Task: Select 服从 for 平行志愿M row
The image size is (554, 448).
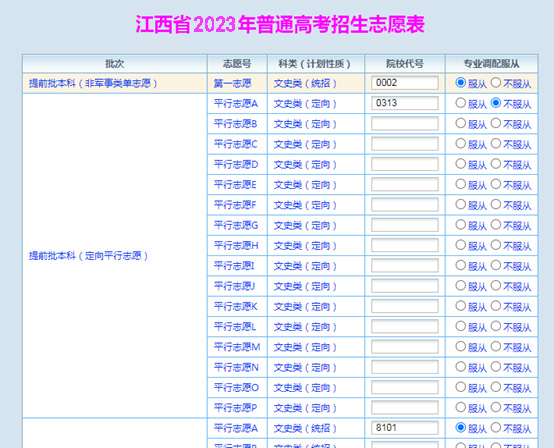Action: 460,346
